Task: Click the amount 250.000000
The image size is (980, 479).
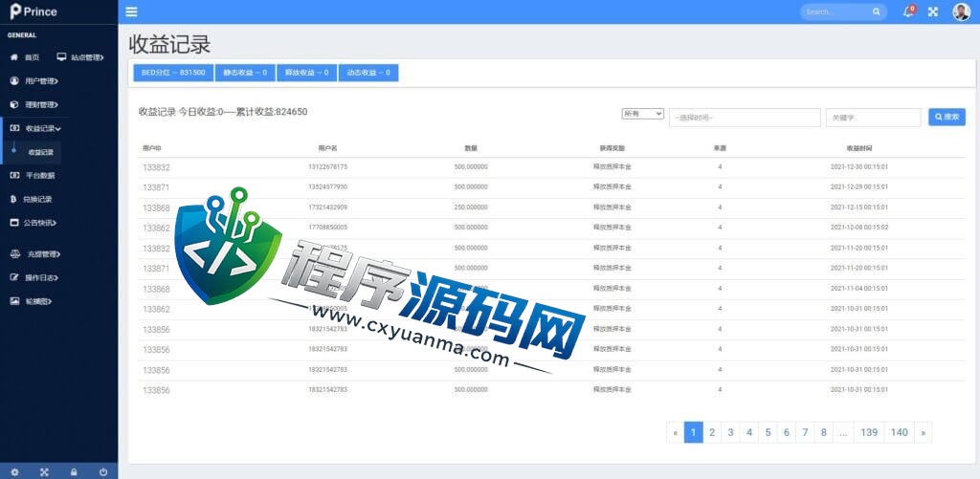Action: pos(471,207)
